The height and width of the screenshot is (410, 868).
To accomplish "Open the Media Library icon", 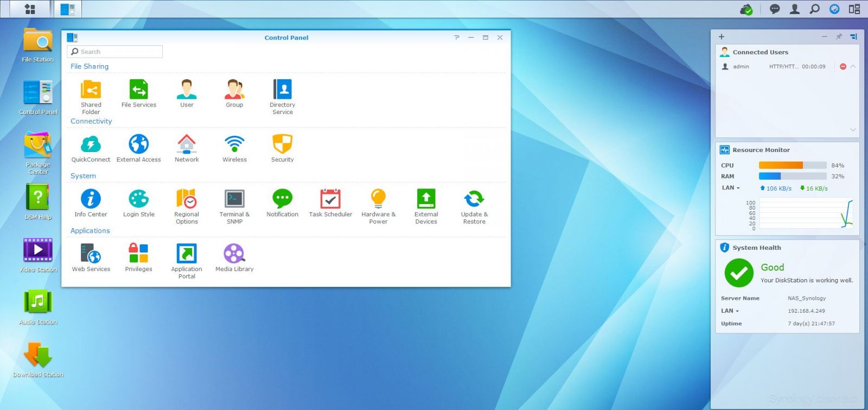I will click(234, 258).
